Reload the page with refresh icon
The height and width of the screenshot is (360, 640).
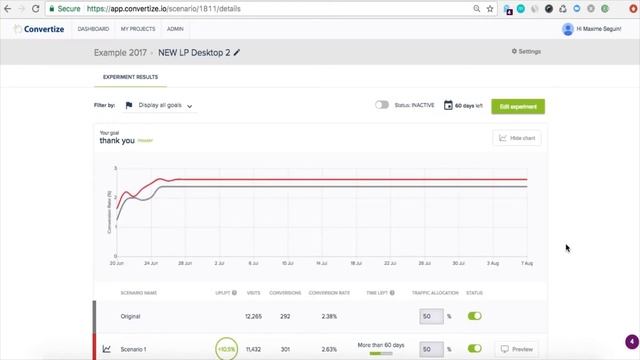(x=36, y=9)
